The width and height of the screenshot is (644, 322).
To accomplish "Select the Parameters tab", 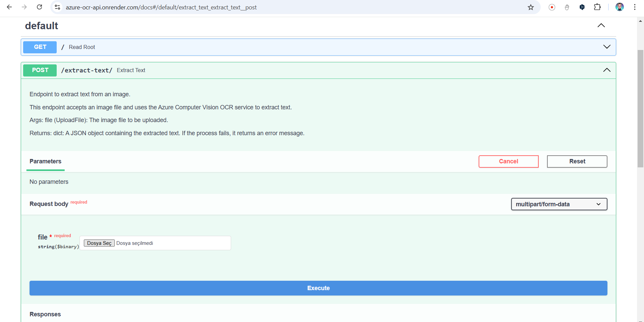I will (45, 161).
